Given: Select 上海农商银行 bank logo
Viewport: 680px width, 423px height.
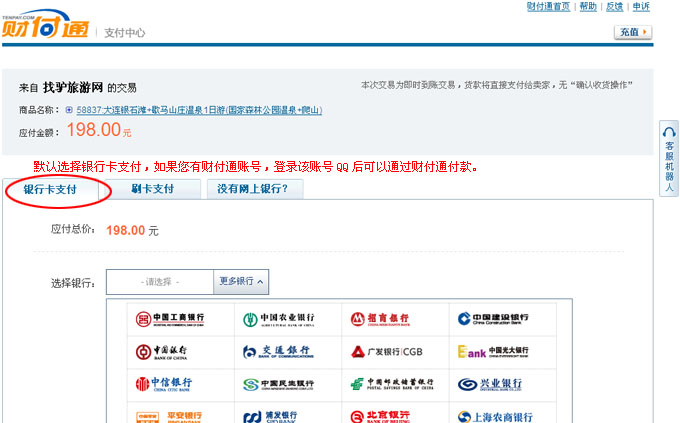Looking at the screenshot, I should click(495, 417).
